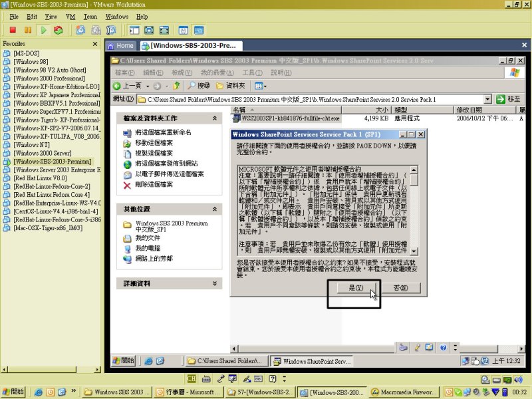Expand the Explorer address bar dropdown
532x399 pixels.
point(487,99)
